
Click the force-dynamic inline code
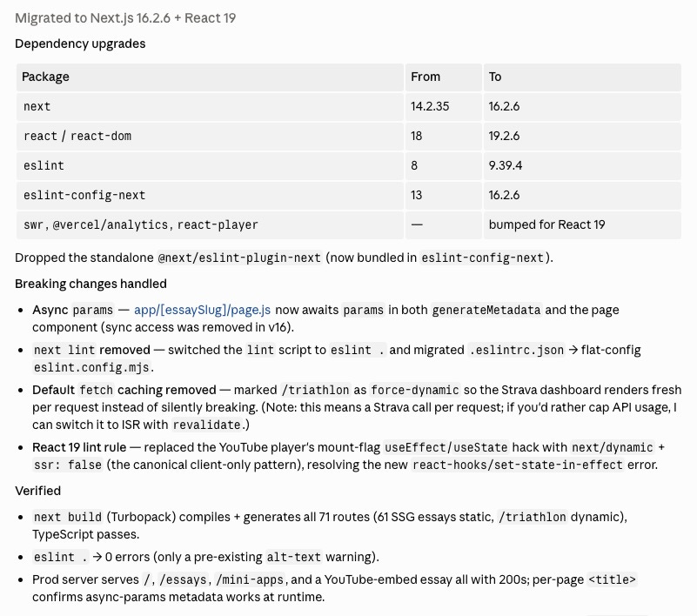[415, 391]
